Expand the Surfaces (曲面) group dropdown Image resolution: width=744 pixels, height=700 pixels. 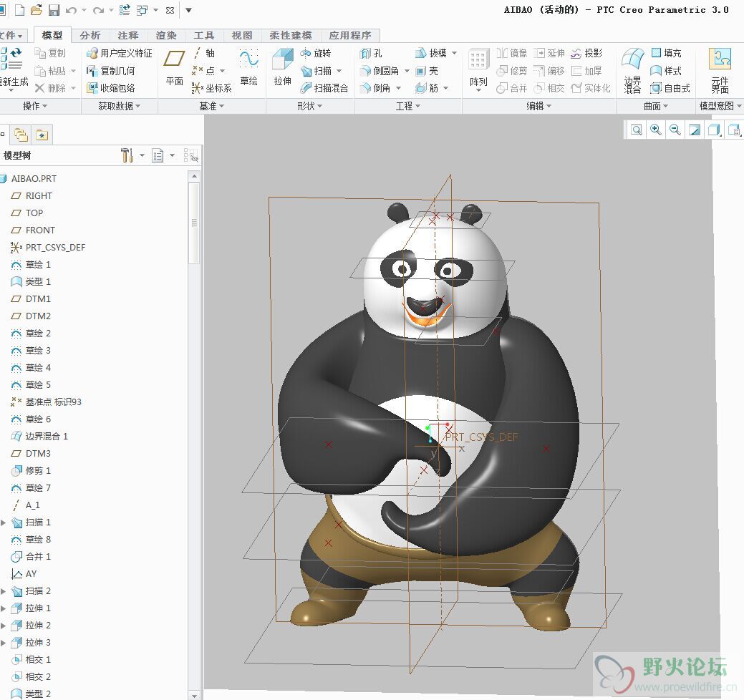[x=656, y=106]
